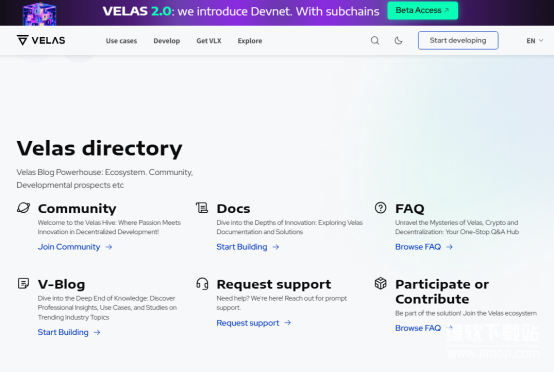Screen dimensions: 554x373
Task: Click the VELAS 2.0 Devnet banner text
Action: point(241,11)
